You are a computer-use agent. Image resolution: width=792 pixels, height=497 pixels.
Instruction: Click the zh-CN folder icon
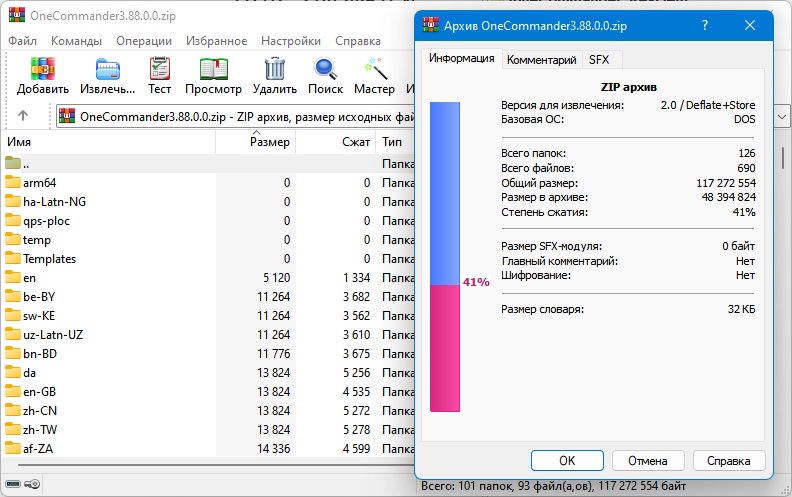(x=13, y=410)
